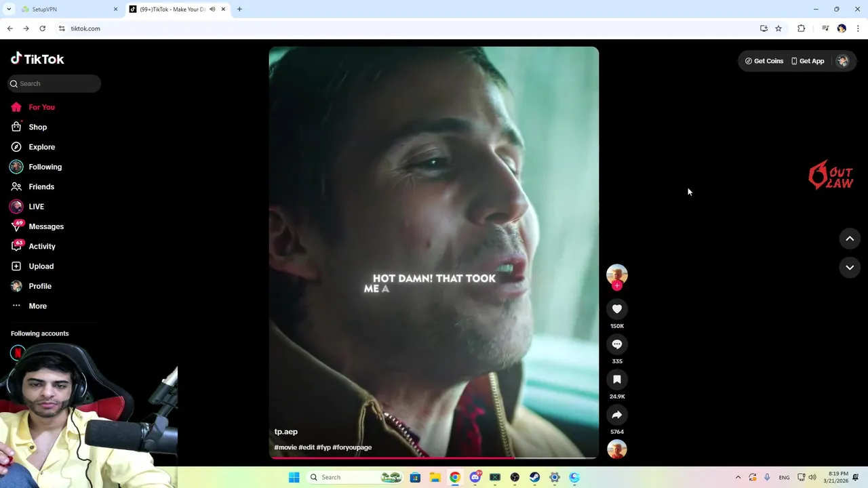The image size is (868, 488).
Task: Open the browser Extensions menu
Action: coord(801,28)
